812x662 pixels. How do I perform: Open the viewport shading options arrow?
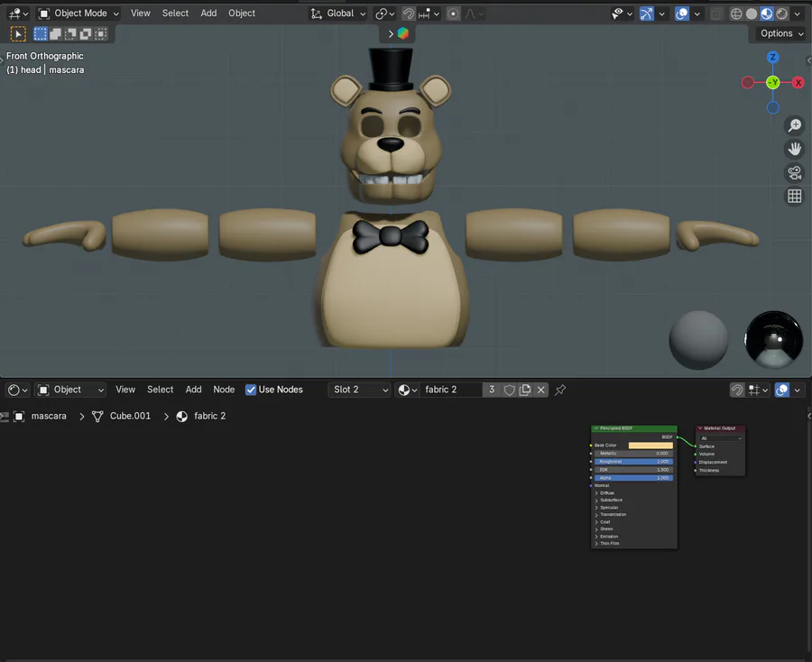[x=798, y=14]
